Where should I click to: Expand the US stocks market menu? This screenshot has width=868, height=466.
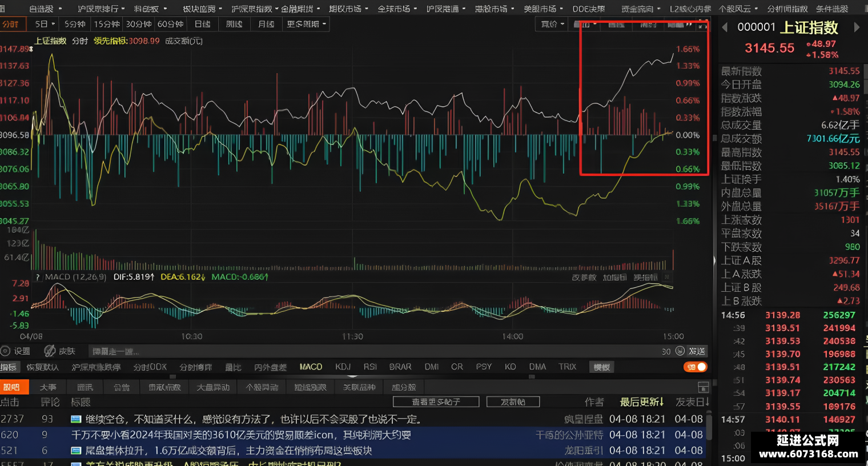point(542,9)
